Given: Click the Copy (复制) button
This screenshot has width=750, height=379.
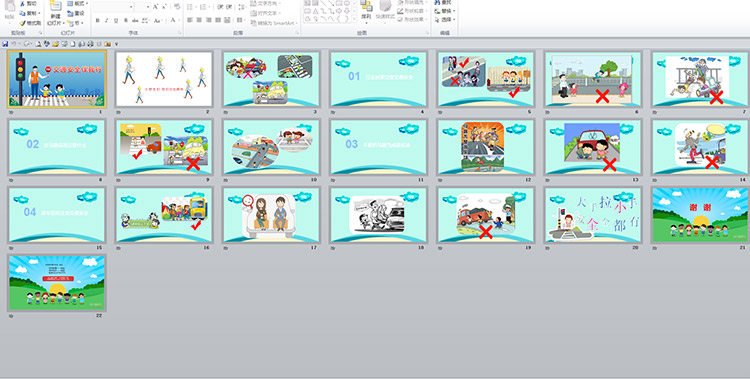Looking at the screenshot, I should (29, 13).
